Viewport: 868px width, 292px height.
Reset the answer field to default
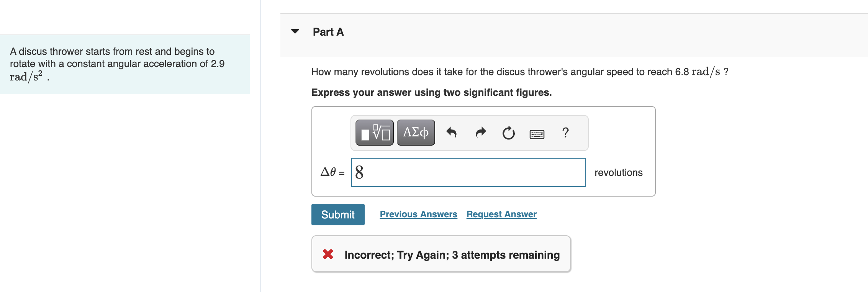(x=508, y=133)
